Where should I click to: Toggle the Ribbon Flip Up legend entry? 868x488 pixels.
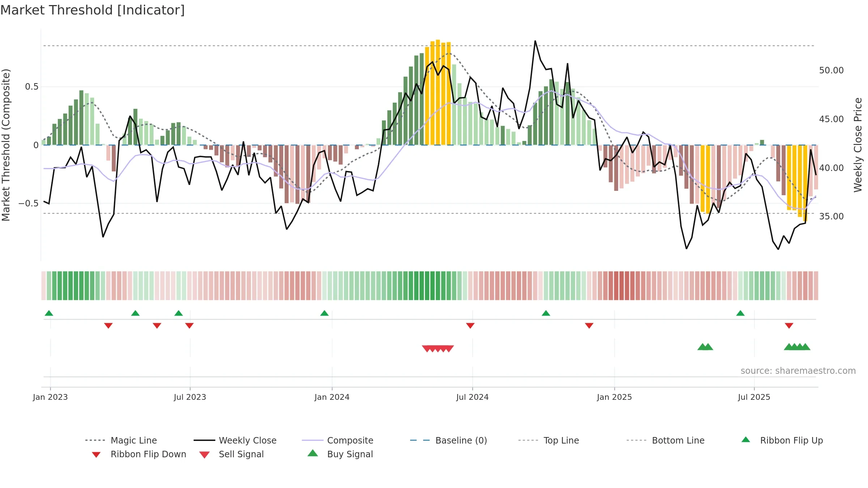point(782,440)
